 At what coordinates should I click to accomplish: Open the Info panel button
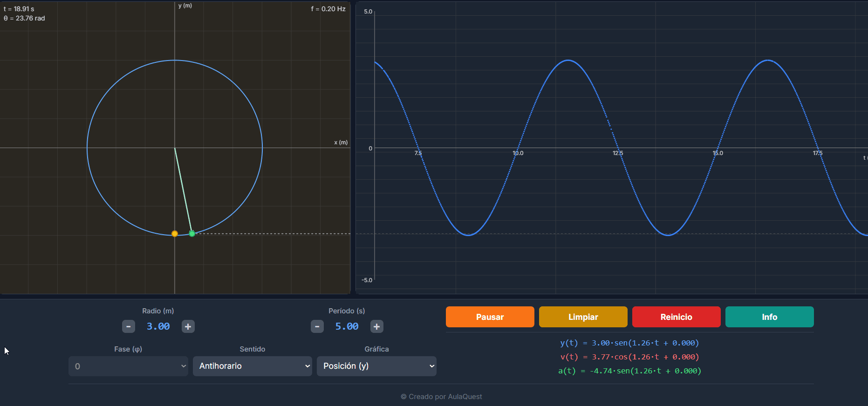click(770, 317)
